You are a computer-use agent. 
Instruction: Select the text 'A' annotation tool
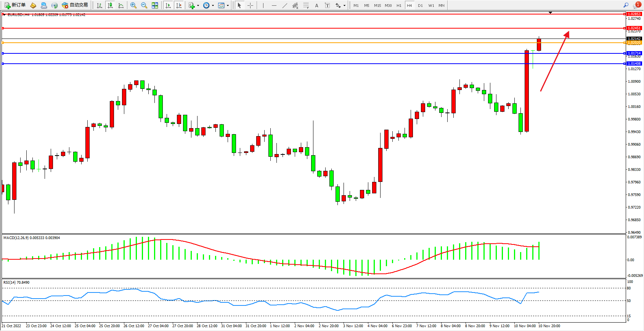tap(316, 5)
